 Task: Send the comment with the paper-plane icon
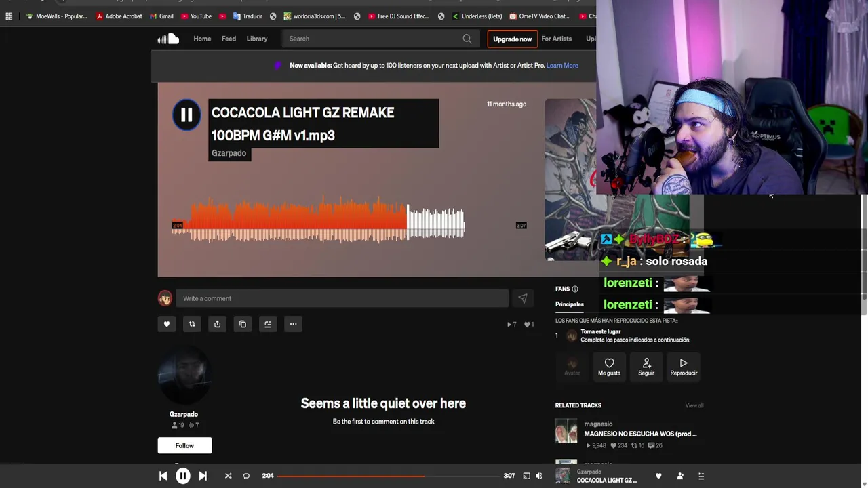pyautogui.click(x=523, y=298)
